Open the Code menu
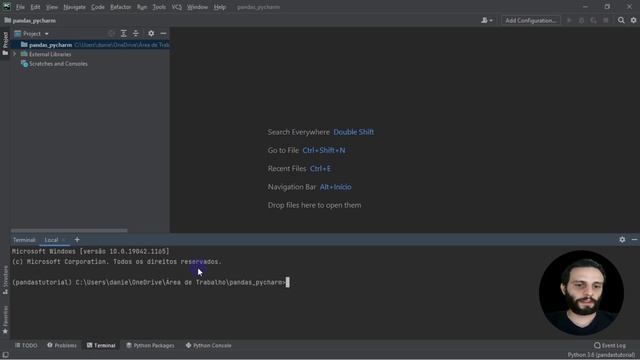This screenshot has height=360, width=640. pyautogui.click(x=98, y=7)
